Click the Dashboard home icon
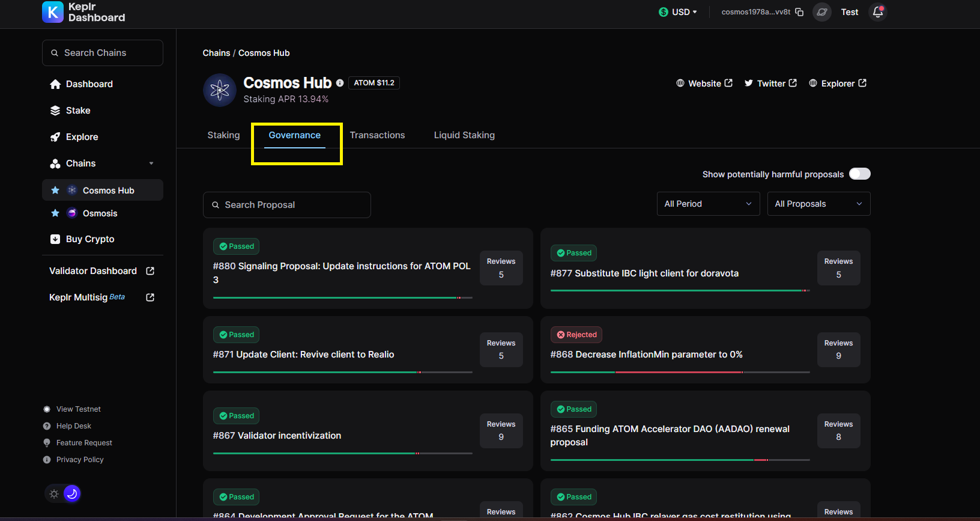The width and height of the screenshot is (980, 521). [x=55, y=84]
